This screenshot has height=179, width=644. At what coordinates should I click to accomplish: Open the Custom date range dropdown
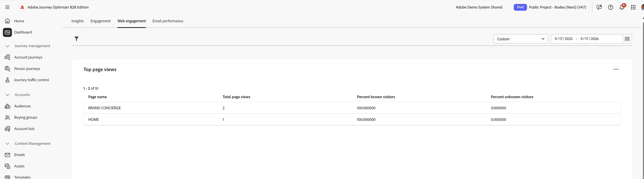point(521,39)
